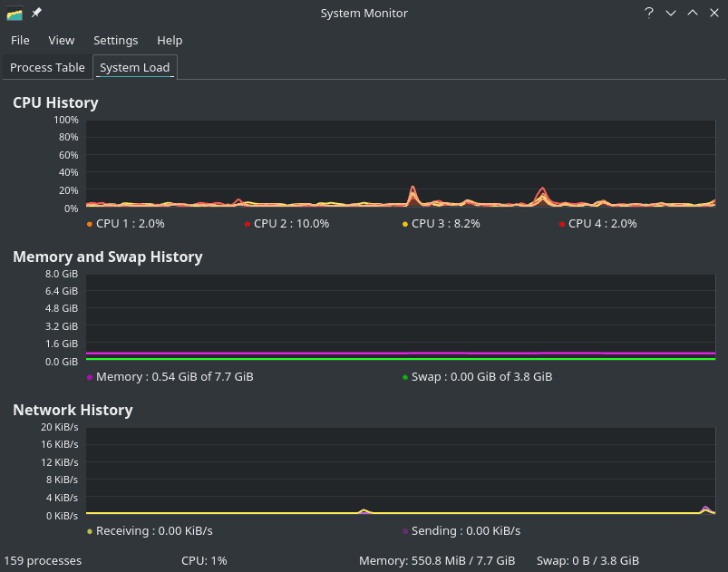
Task: Click the Swap green legend dot
Action: [x=405, y=377]
